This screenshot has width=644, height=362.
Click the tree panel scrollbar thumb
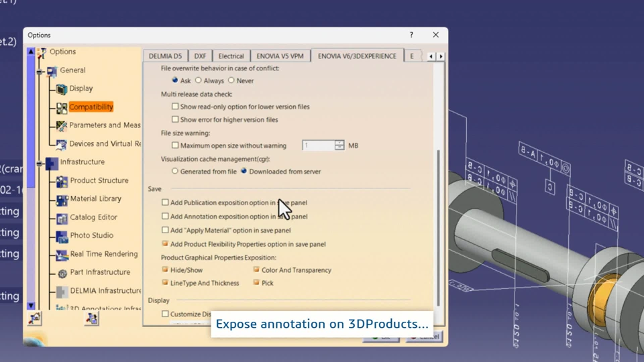(31, 121)
